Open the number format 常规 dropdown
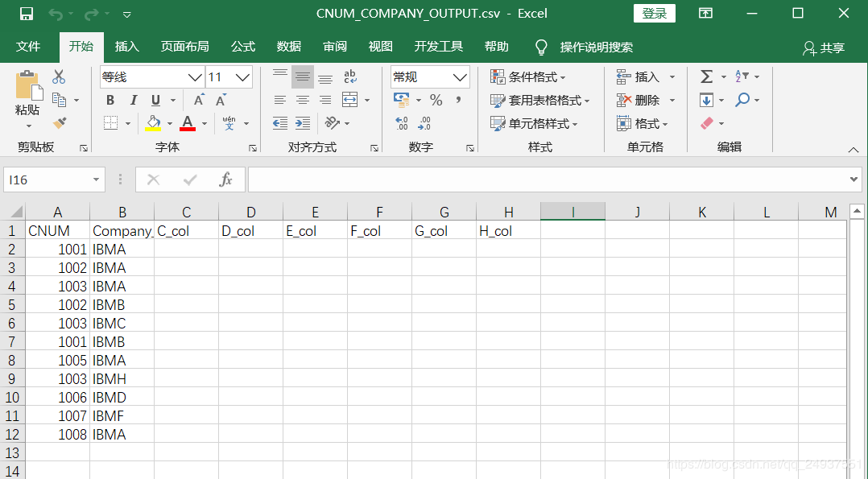This screenshot has height=479, width=868. click(x=460, y=77)
